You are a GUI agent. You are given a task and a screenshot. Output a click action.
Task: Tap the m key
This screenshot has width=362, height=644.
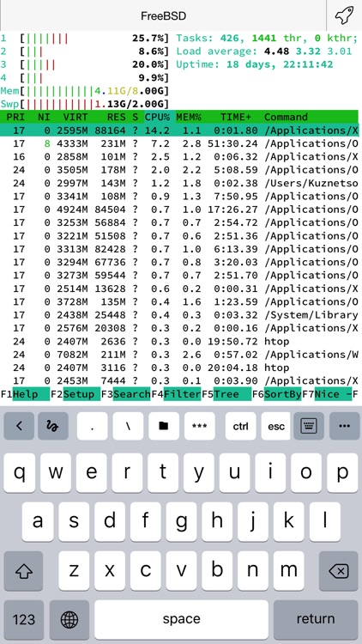288,571
